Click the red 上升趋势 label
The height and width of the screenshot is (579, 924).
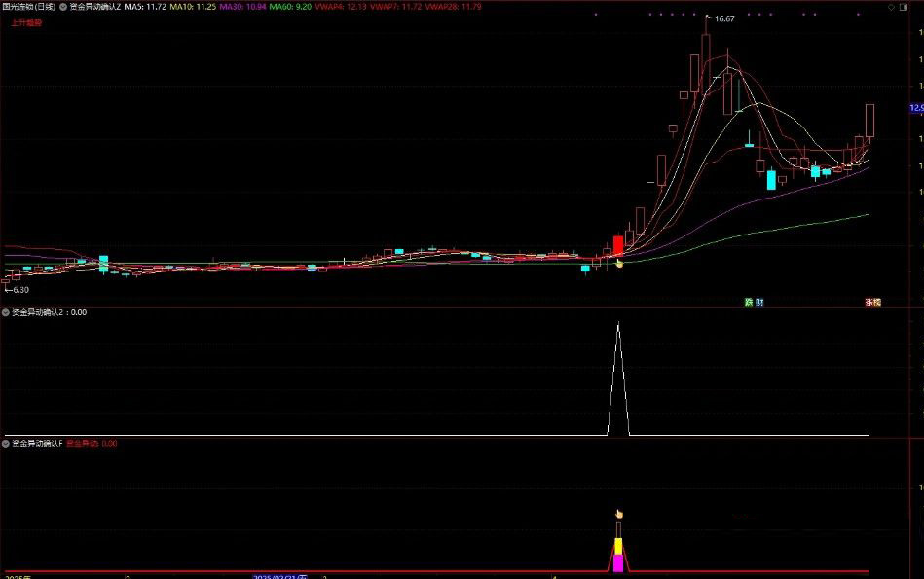point(25,21)
